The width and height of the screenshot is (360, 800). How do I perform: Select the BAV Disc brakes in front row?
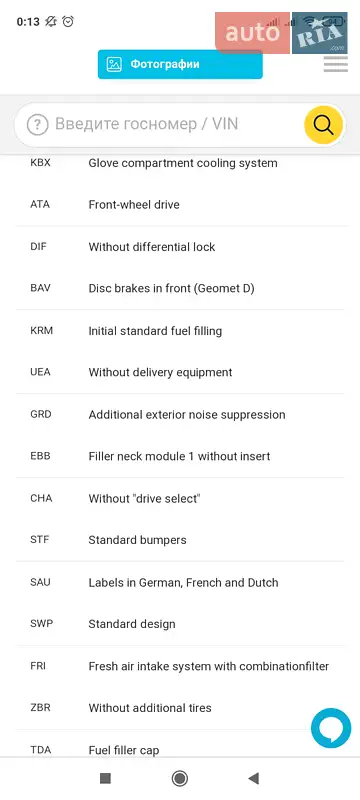click(x=180, y=288)
